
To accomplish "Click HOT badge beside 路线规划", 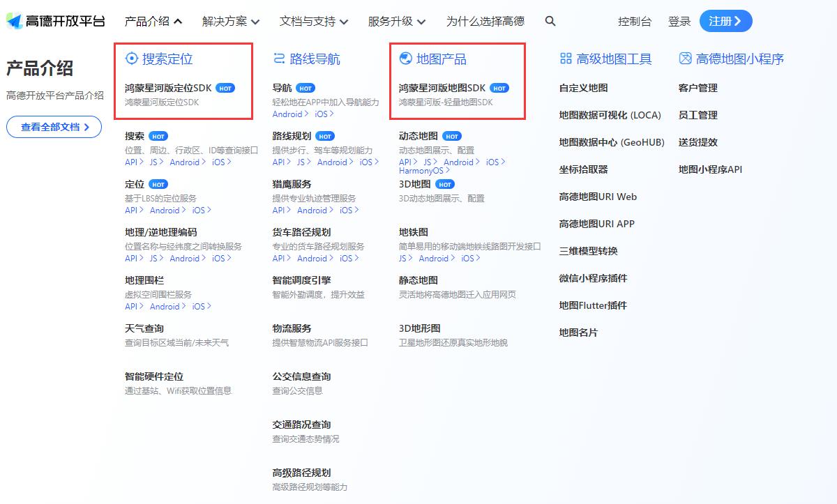I will coord(325,137).
